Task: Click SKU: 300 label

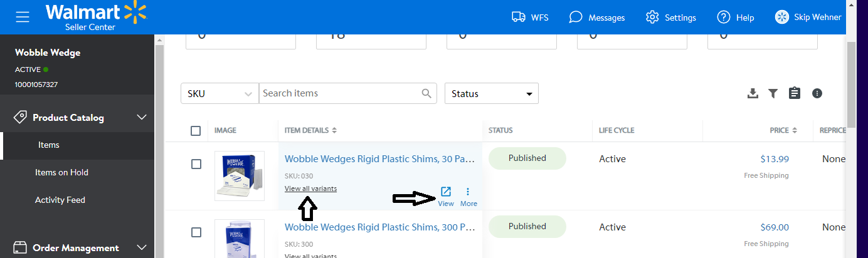Action: [x=299, y=244]
